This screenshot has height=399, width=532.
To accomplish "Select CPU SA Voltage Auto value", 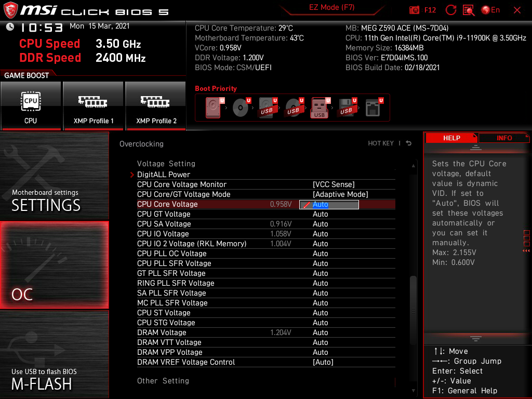I will click(x=320, y=224).
